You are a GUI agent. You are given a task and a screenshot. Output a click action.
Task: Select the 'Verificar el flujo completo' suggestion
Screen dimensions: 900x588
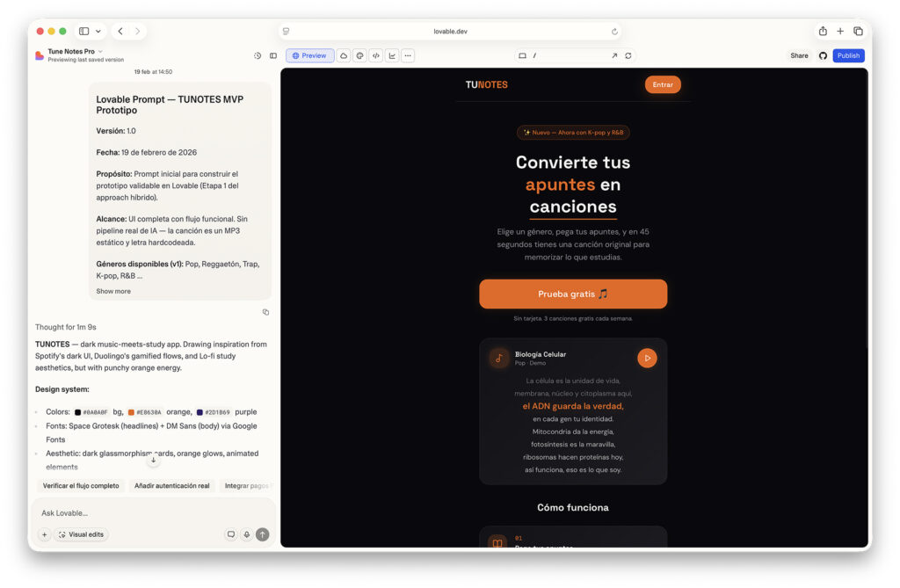pos(81,486)
